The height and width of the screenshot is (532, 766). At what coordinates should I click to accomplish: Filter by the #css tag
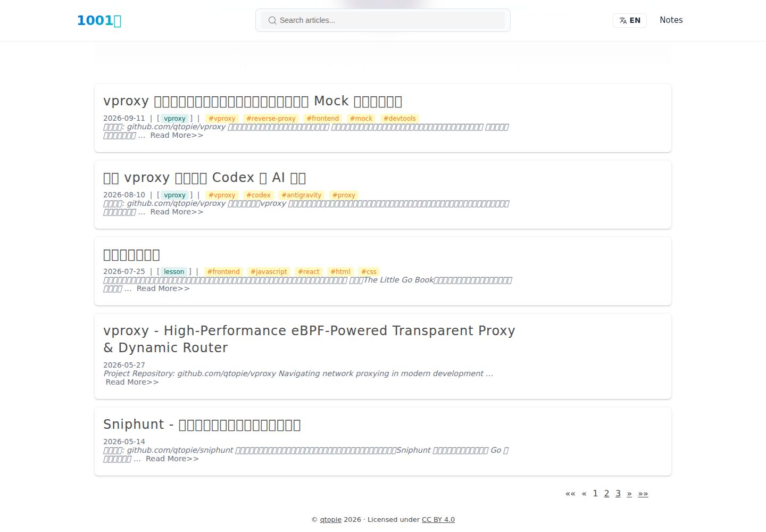[x=369, y=272]
